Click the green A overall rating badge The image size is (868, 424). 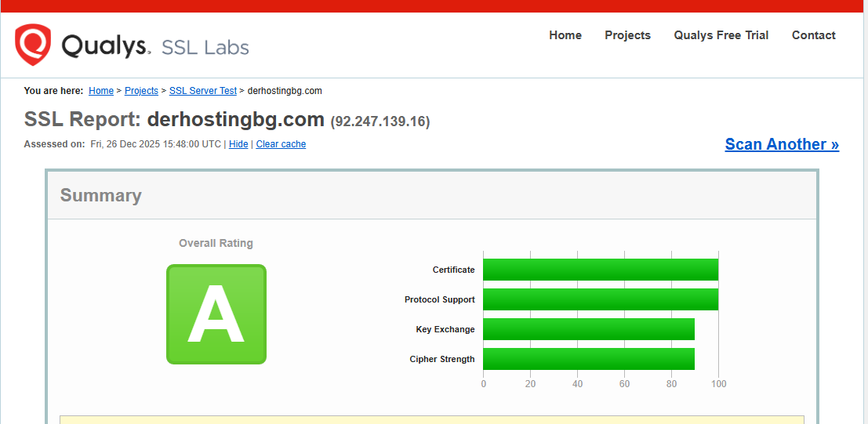point(216,314)
